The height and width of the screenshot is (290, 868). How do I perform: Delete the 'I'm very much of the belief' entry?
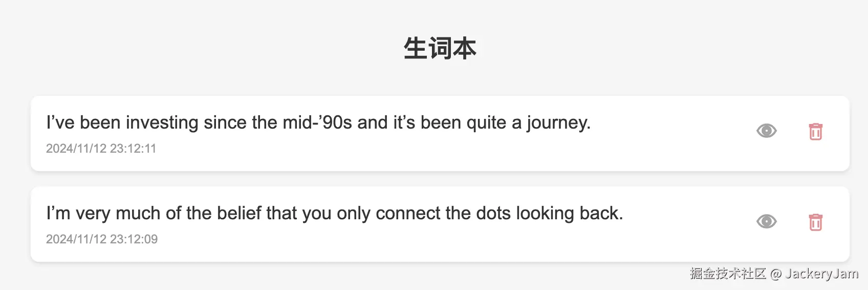pos(815,222)
